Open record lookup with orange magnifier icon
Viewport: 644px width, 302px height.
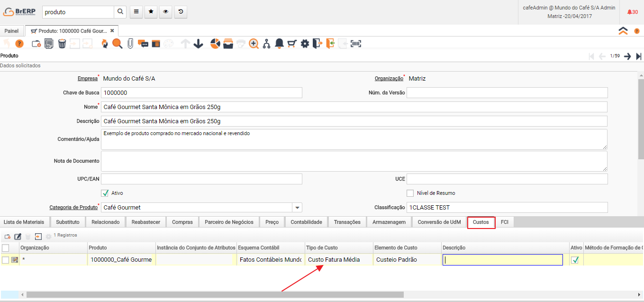(x=117, y=44)
